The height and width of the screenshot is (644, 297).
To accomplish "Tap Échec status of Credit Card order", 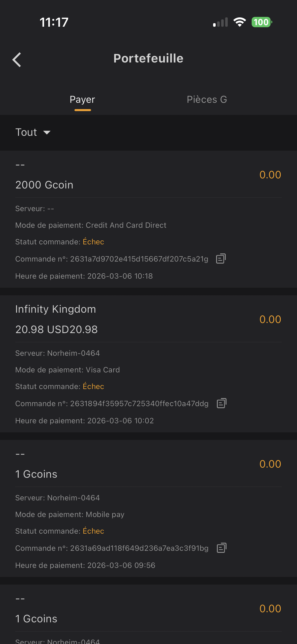I will point(93,242).
